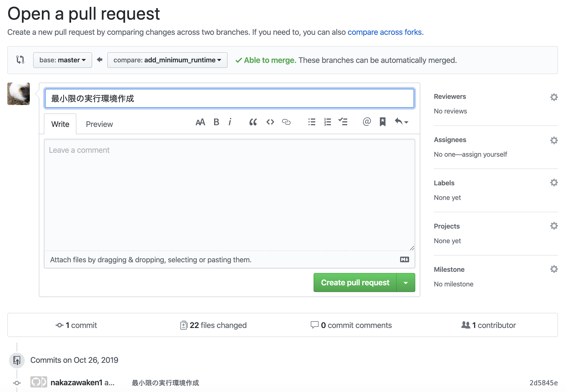Viewport: 567px width, 392px height.
Task: Open the base branch selector showing master
Action: pos(62,60)
